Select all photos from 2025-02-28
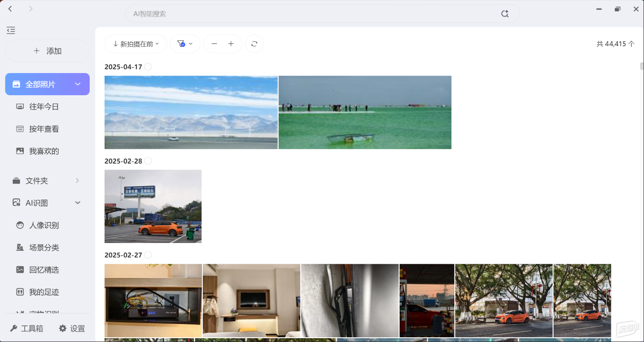Viewport: 644px width, 342px height. point(148,161)
